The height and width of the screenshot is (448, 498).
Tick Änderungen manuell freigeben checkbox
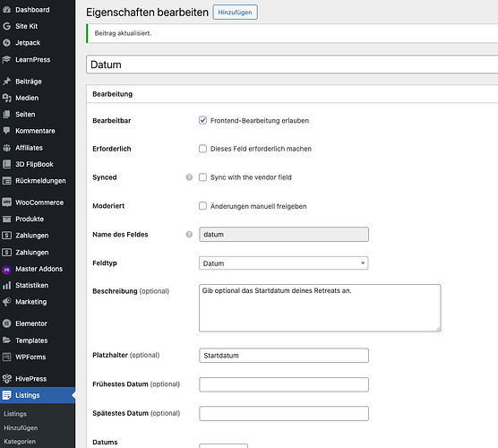click(202, 206)
